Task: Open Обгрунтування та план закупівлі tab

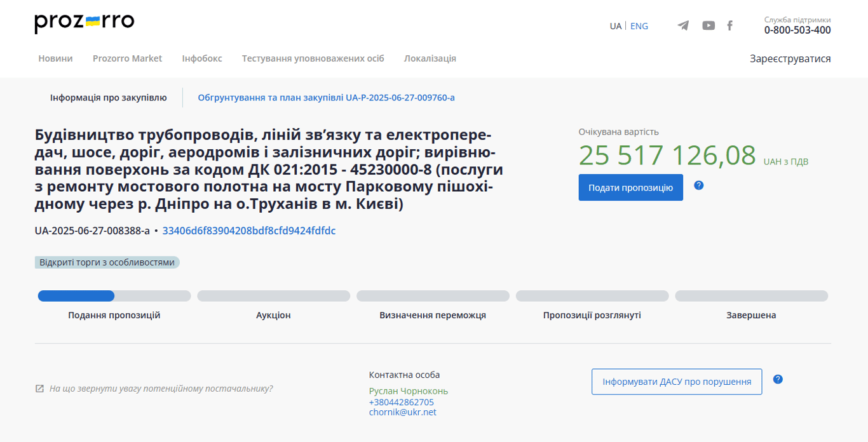Action: [x=326, y=98]
